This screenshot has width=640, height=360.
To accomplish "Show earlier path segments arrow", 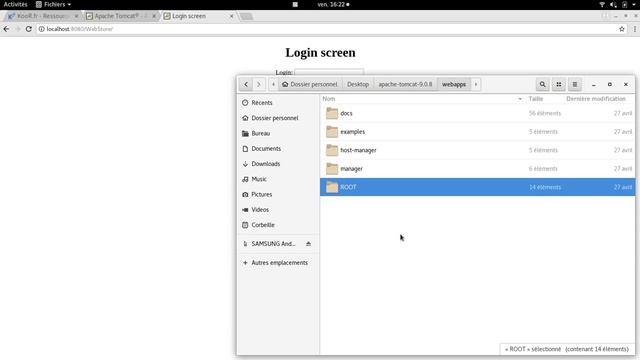I will (x=273, y=84).
